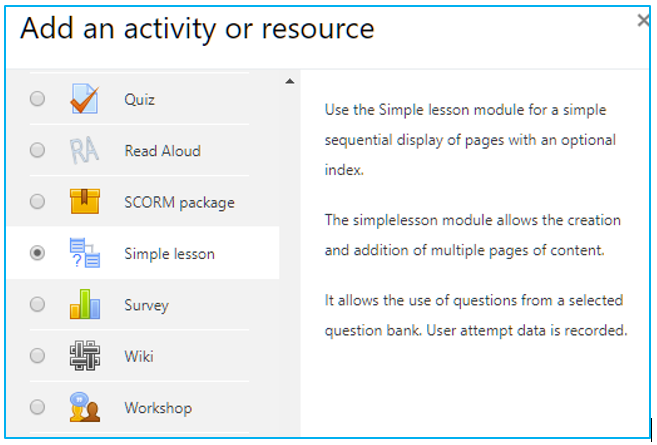Choose the Wiki radio button
The image size is (657, 445).
[37, 355]
